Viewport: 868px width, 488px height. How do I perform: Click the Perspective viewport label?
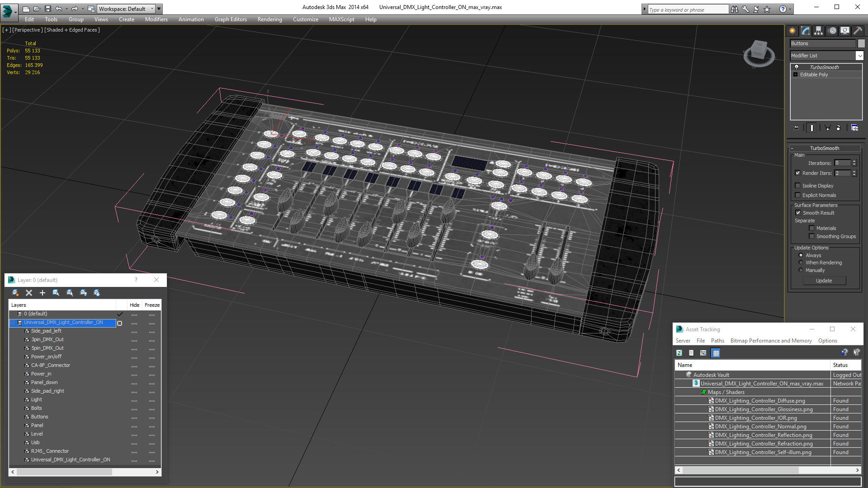click(27, 30)
